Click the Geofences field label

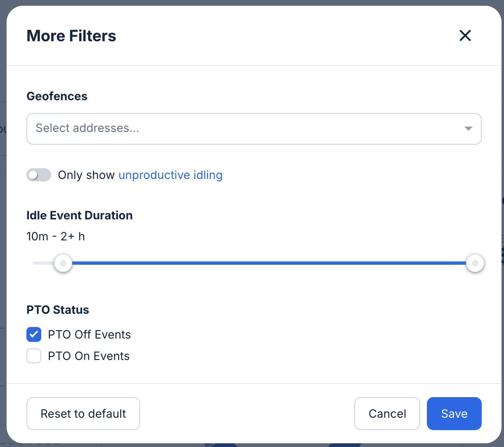point(57,96)
